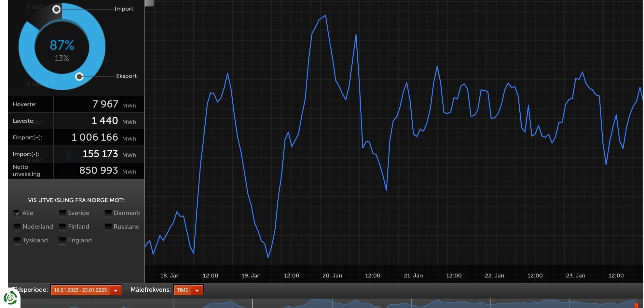Open the Målefrekvens TIME dropdown

(188, 290)
